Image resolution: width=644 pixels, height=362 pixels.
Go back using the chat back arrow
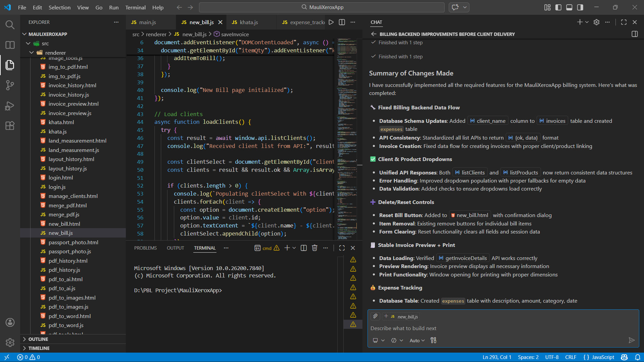pyautogui.click(x=374, y=34)
